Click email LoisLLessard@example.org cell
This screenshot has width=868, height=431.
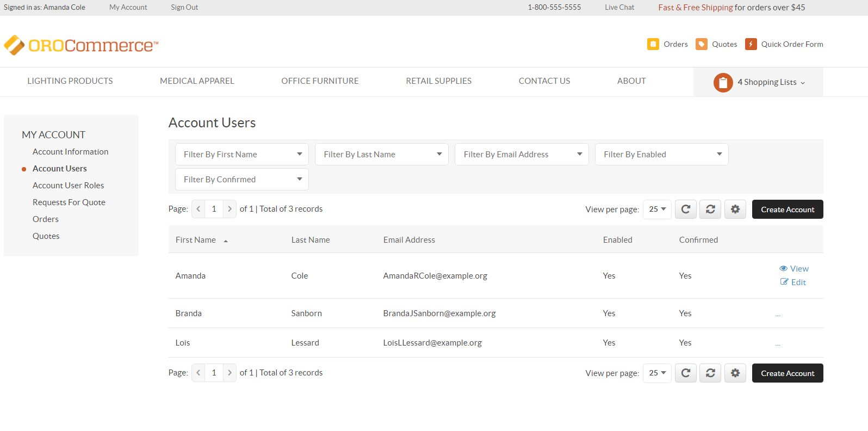click(x=432, y=343)
